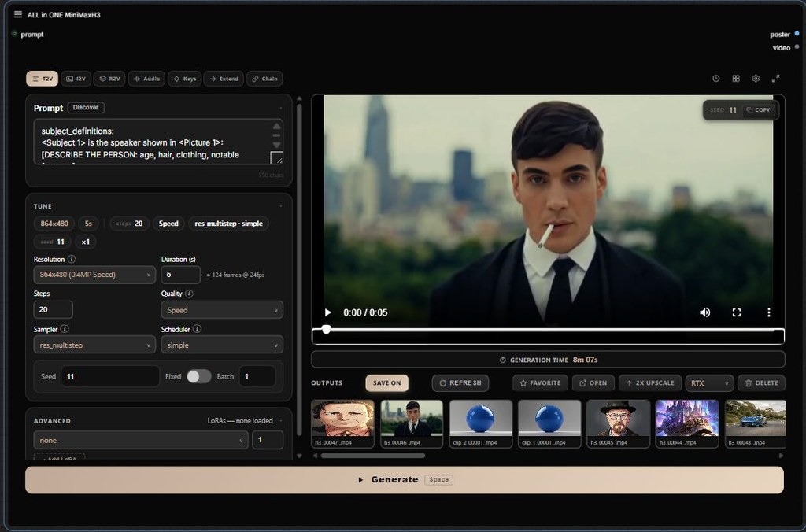Open the settings gear icon
Viewport: 806px width, 532px height.
(x=756, y=79)
